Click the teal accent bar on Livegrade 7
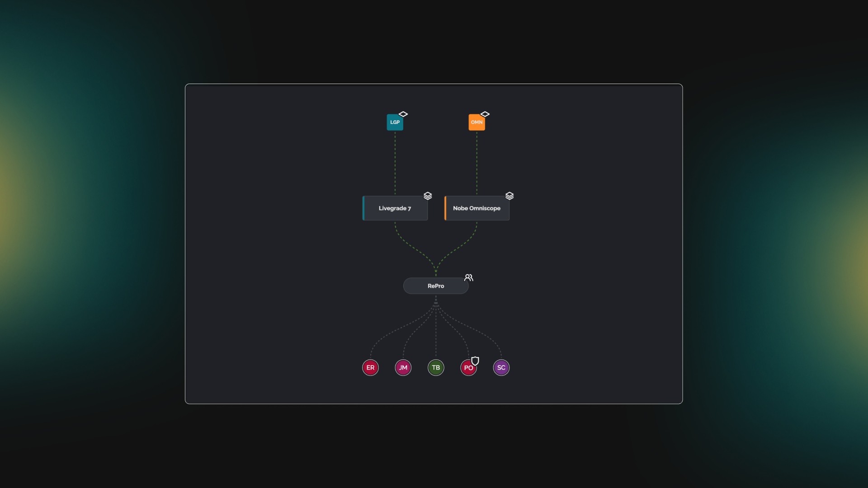This screenshot has height=488, width=868. [x=363, y=208]
